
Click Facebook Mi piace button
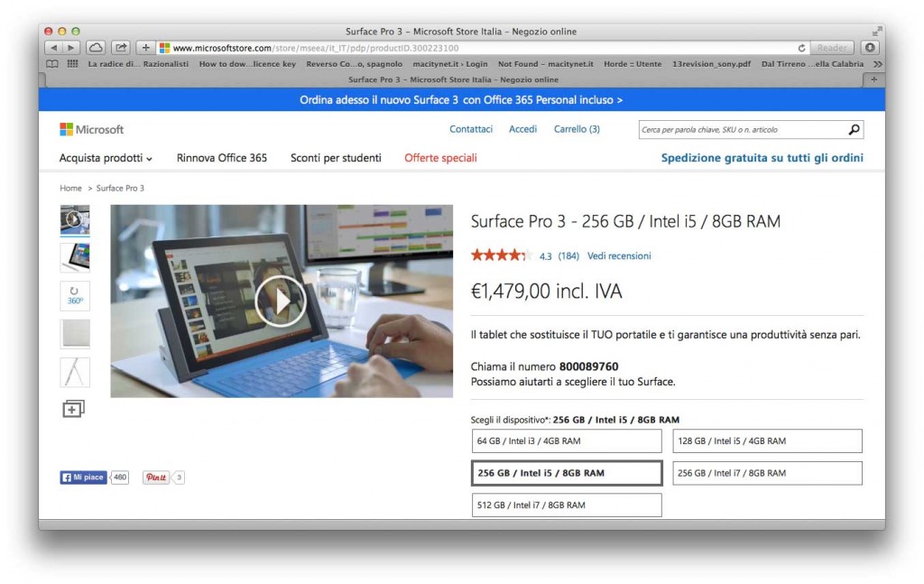click(x=83, y=477)
